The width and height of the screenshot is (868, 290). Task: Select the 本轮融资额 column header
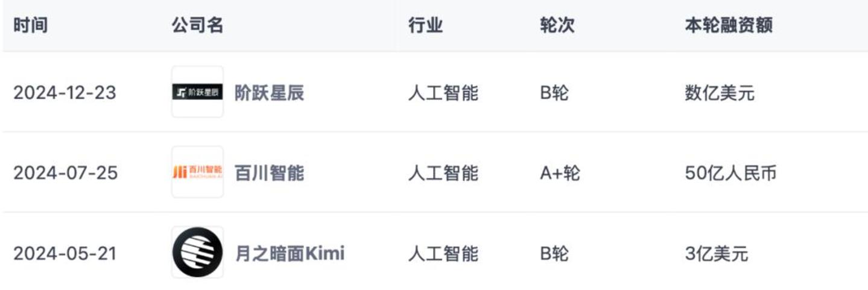tap(729, 25)
